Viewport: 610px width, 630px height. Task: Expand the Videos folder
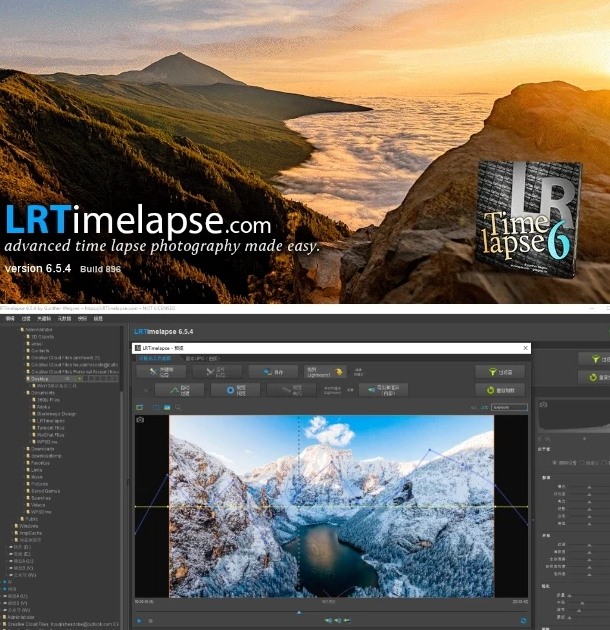24,505
